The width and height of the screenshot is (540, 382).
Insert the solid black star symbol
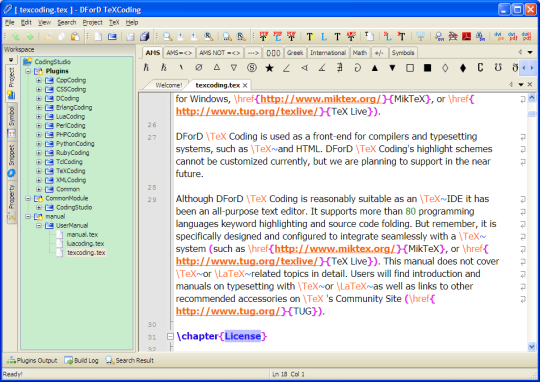coord(269,68)
